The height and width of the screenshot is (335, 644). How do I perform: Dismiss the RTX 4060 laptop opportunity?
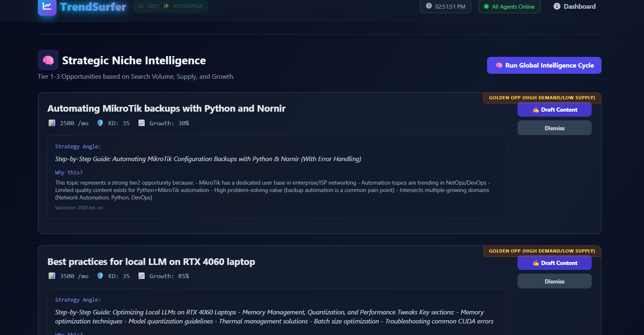tap(554, 281)
